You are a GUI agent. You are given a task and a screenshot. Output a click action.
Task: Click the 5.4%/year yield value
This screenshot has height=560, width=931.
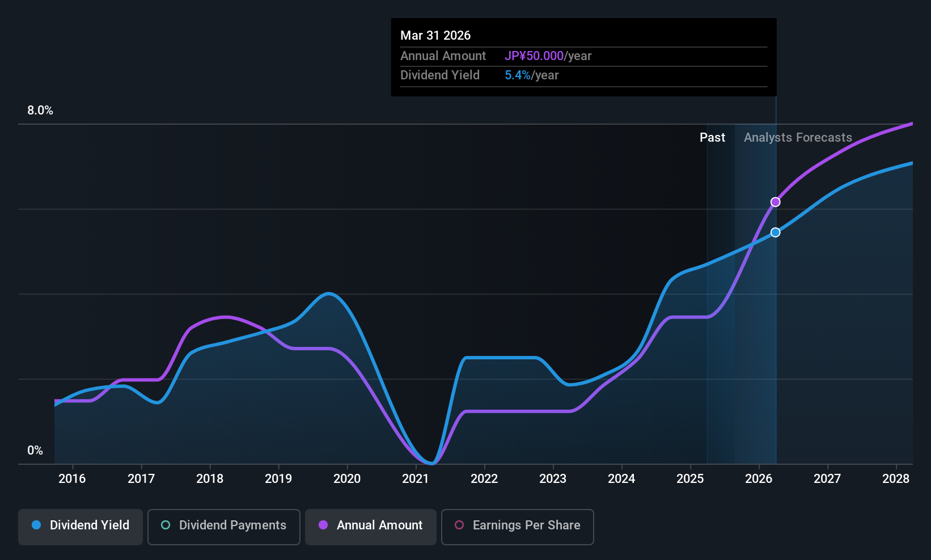[532, 75]
